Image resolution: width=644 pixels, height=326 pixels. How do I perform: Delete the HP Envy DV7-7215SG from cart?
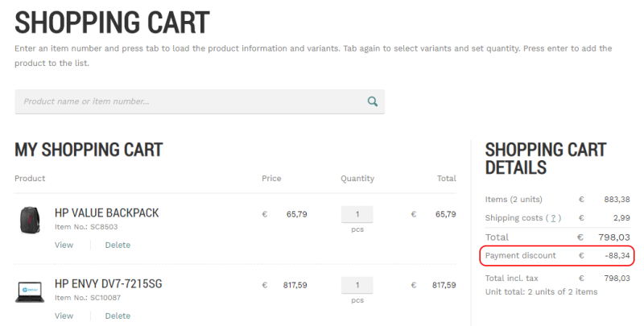click(118, 316)
